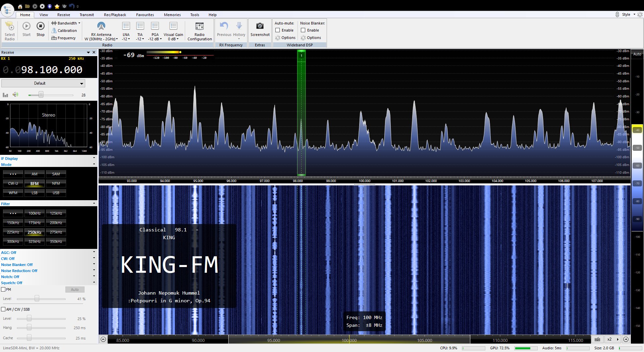Select the BFM demodulation mode
Image resolution: width=644 pixels, height=352 pixels.
(35, 183)
